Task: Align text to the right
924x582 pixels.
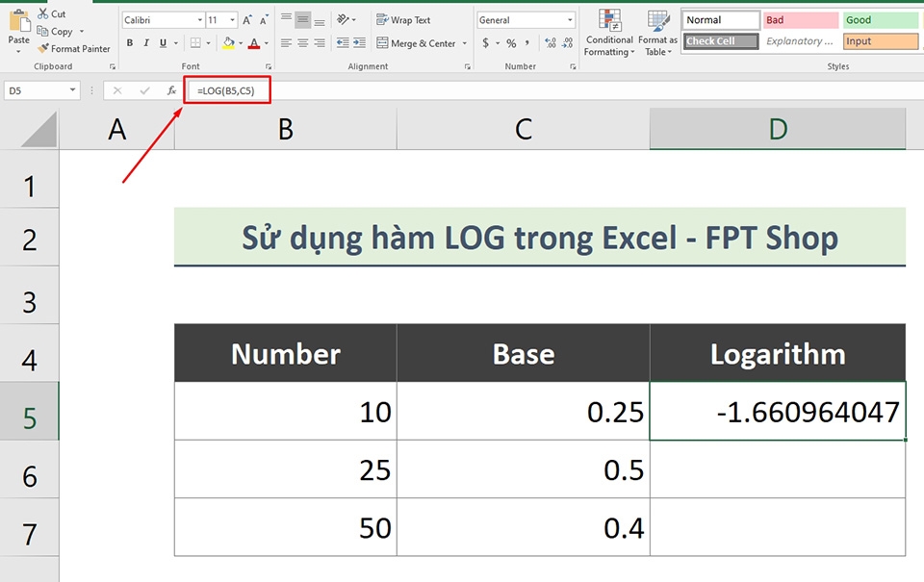Action: (x=320, y=43)
